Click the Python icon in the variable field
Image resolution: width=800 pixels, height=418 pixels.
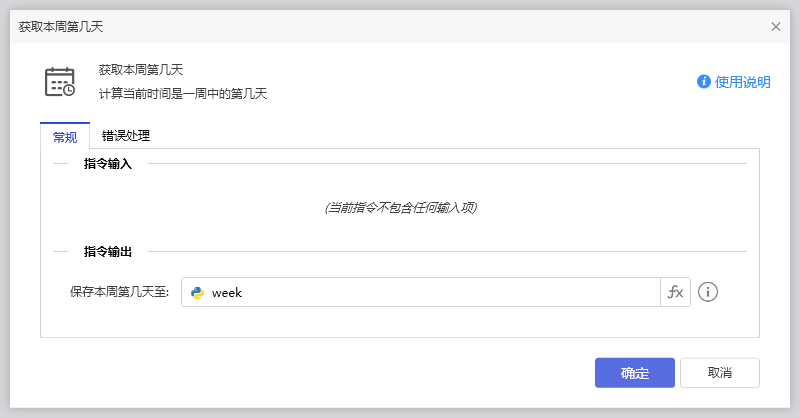(x=198, y=293)
